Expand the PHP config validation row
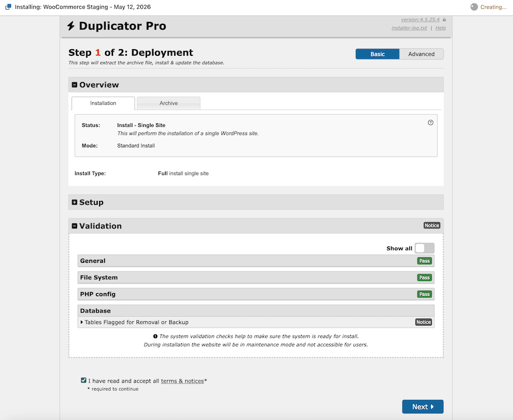 [x=256, y=294]
